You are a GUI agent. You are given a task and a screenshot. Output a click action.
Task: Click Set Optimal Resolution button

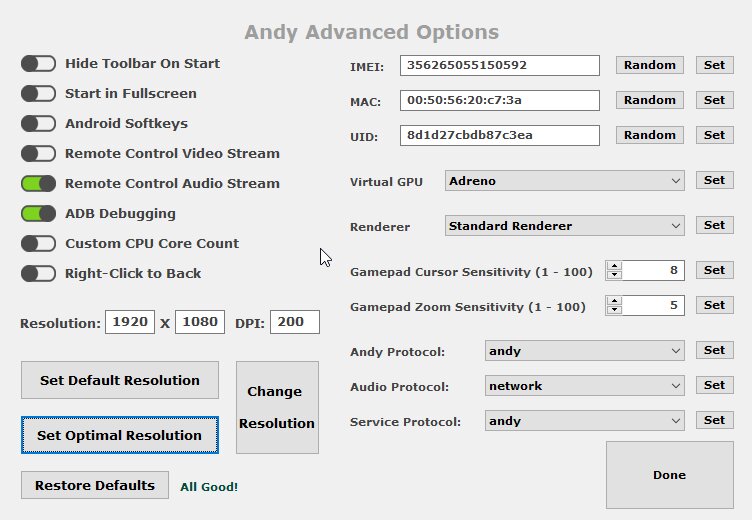point(120,435)
